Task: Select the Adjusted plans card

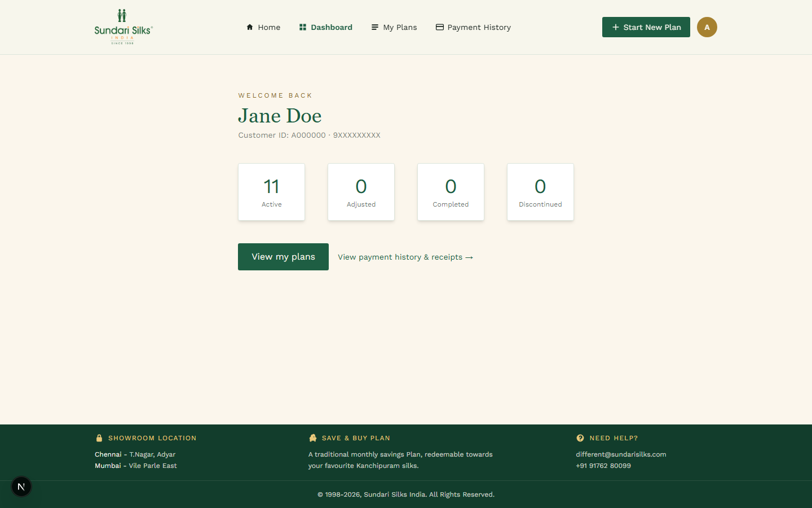Action: 361,192
